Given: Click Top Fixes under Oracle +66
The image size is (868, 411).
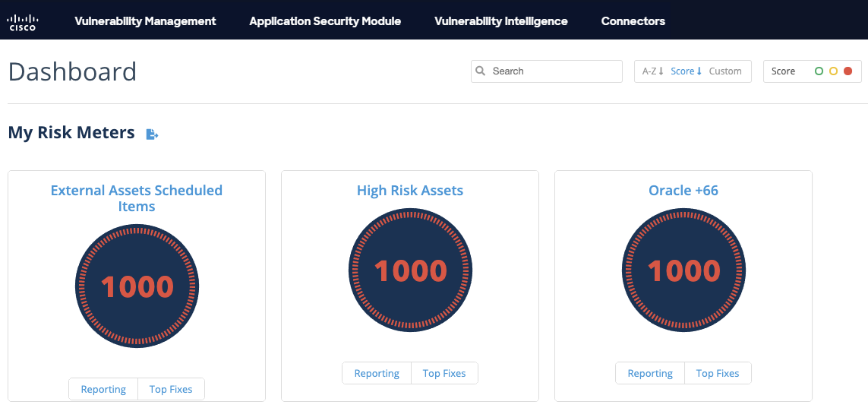Looking at the screenshot, I should [x=718, y=373].
